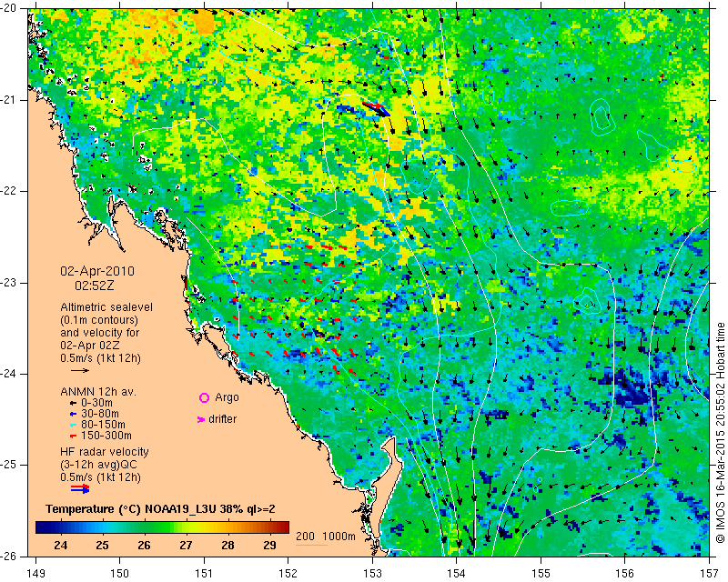Click the cyan eddy contour near 155.7E 21.2S
Screen dimensions: 728x582
click(x=602, y=117)
